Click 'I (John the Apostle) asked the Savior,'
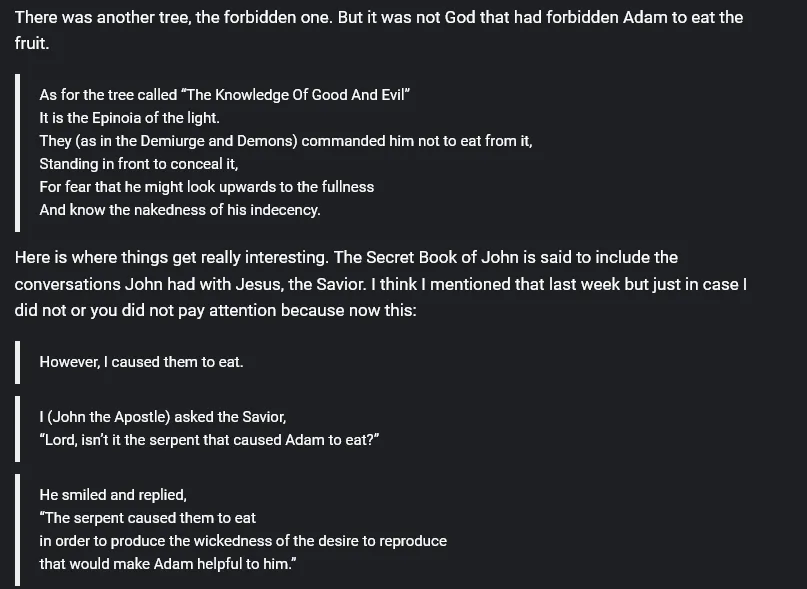 (x=163, y=417)
